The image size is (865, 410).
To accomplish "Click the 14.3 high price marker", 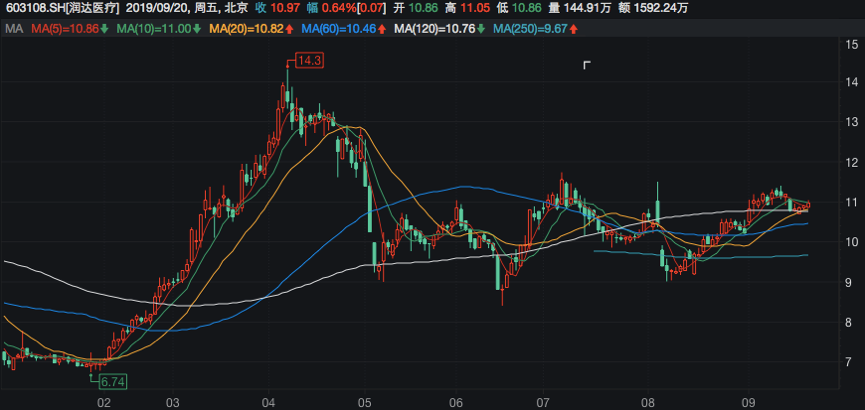I will pyautogui.click(x=309, y=61).
